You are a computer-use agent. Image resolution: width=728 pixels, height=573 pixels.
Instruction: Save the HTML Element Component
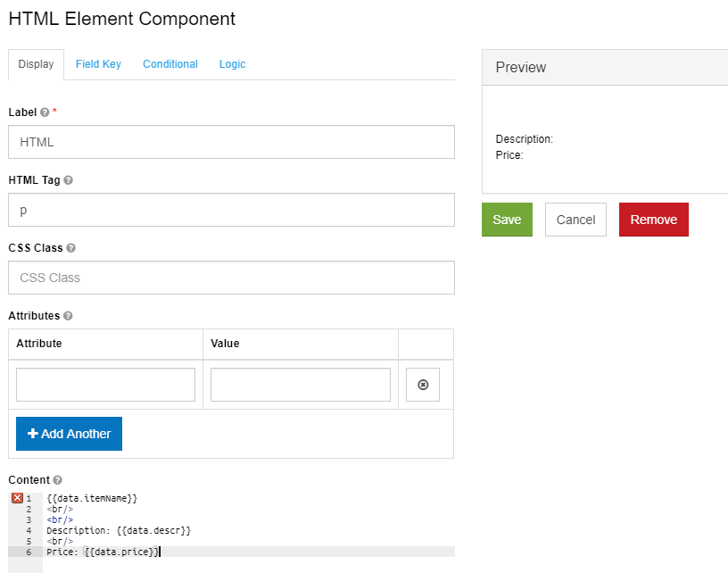click(507, 219)
